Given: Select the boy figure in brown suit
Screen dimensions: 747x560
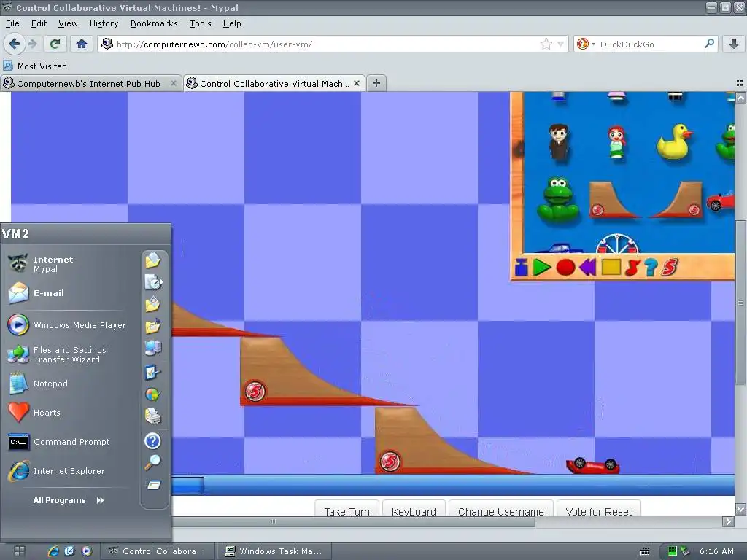Looking at the screenshot, I should coord(558,142).
